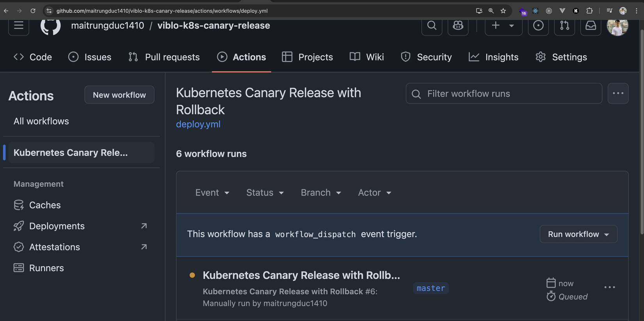Screen dimensions: 644x321
Task: Open the queued run's three-dot menu
Action: click(x=609, y=287)
